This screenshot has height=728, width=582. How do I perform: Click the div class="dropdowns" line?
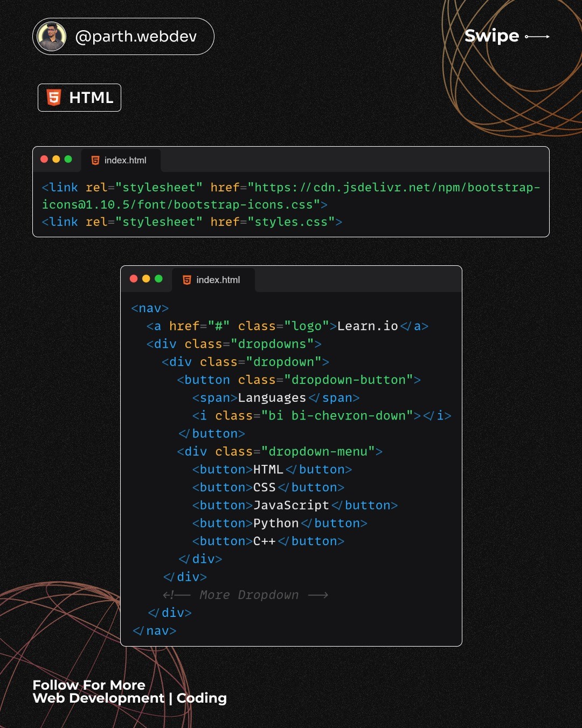click(x=234, y=344)
